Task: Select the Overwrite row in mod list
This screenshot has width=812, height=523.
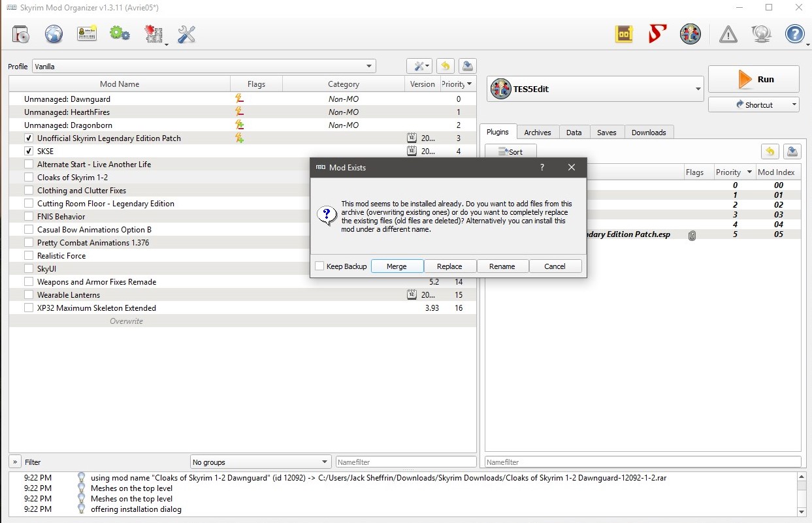Action: (x=242, y=321)
